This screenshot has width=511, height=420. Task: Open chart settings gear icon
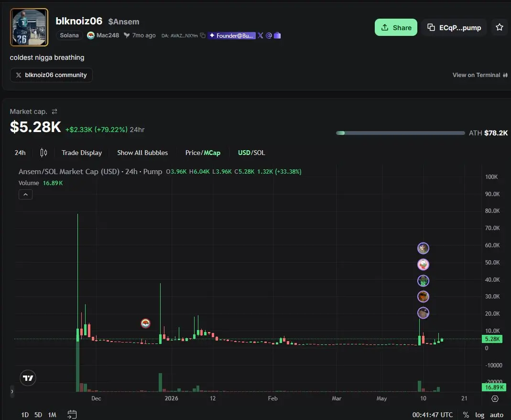point(495,398)
